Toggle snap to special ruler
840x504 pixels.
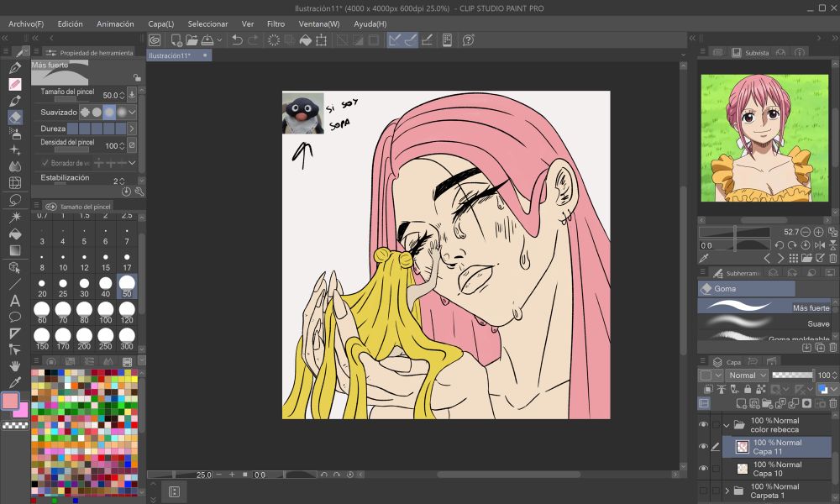pos(411,40)
